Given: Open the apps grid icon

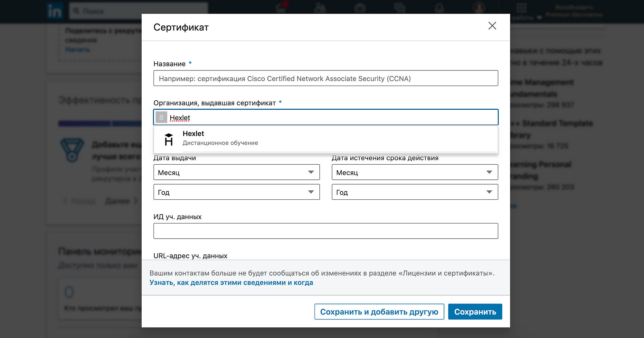Looking at the screenshot, I should click(x=521, y=8).
